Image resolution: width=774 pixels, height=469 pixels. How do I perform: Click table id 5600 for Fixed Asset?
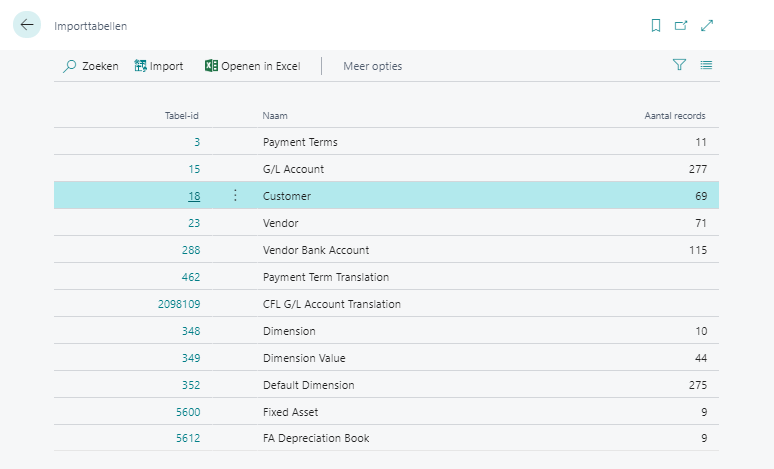pyautogui.click(x=188, y=412)
